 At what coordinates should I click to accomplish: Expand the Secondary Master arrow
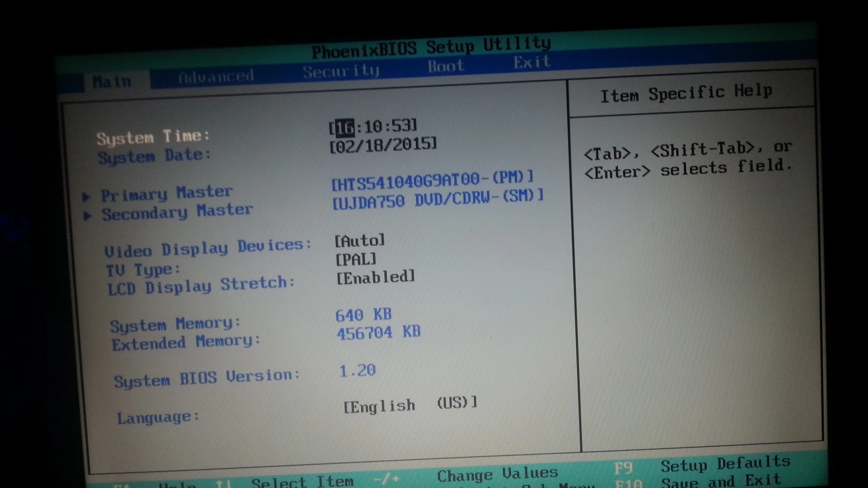coord(88,216)
